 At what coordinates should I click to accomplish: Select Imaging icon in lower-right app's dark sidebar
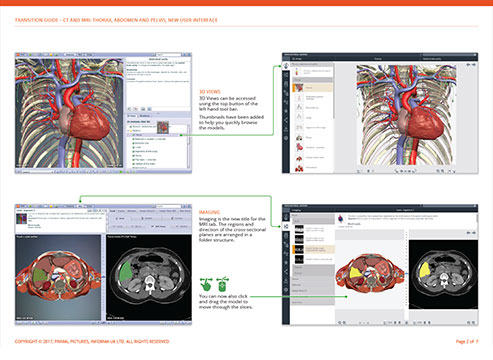click(286, 226)
